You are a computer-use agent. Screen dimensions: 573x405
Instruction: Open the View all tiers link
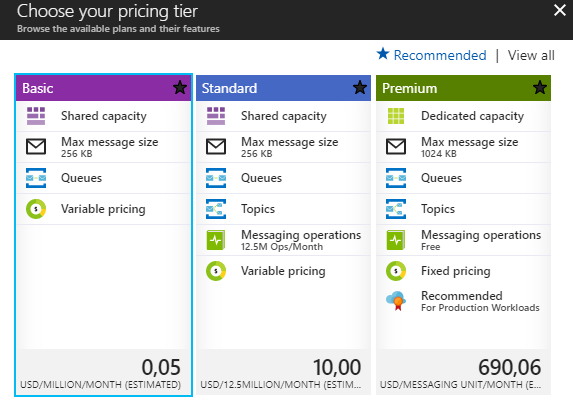coord(531,56)
